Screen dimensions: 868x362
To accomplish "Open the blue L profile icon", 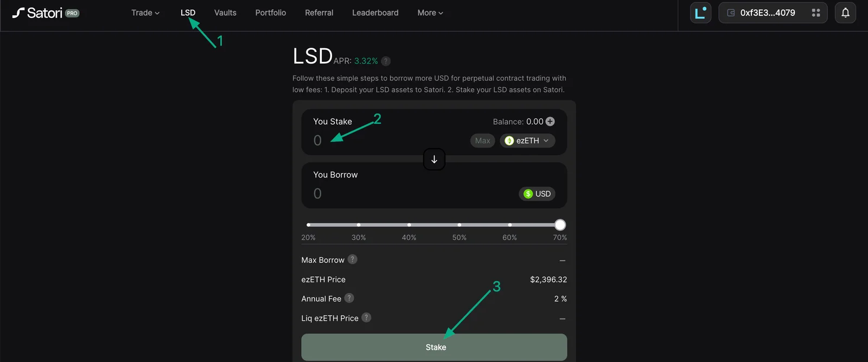I will (700, 12).
